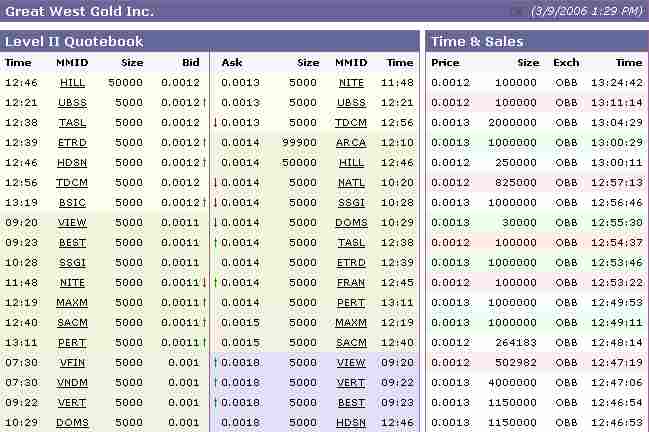This screenshot has height=432, width=649.
Task: Open the FRAN market maker link
Action: click(x=351, y=283)
